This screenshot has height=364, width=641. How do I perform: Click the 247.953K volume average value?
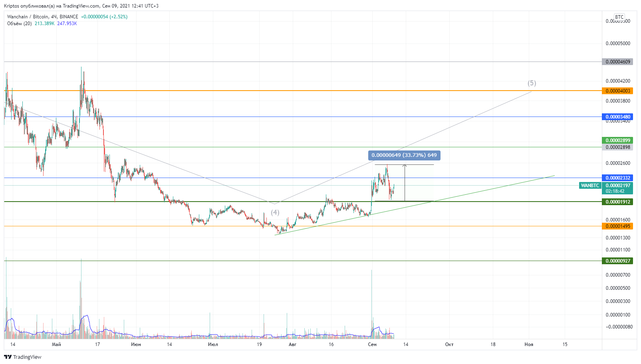click(67, 24)
